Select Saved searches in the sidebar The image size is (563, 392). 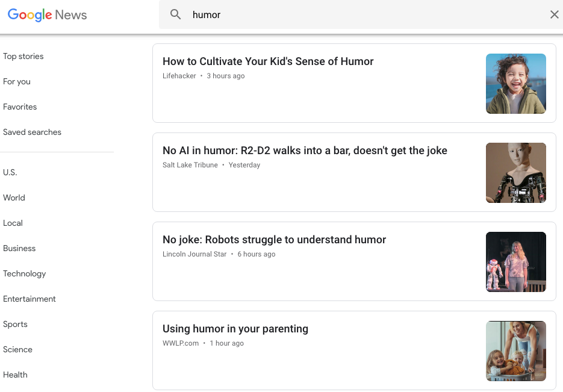point(32,132)
